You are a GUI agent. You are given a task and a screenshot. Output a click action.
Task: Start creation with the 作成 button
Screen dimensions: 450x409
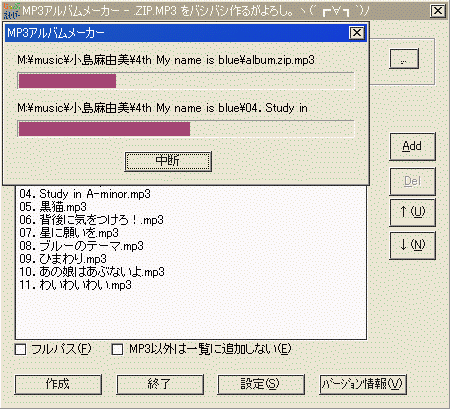(x=58, y=384)
